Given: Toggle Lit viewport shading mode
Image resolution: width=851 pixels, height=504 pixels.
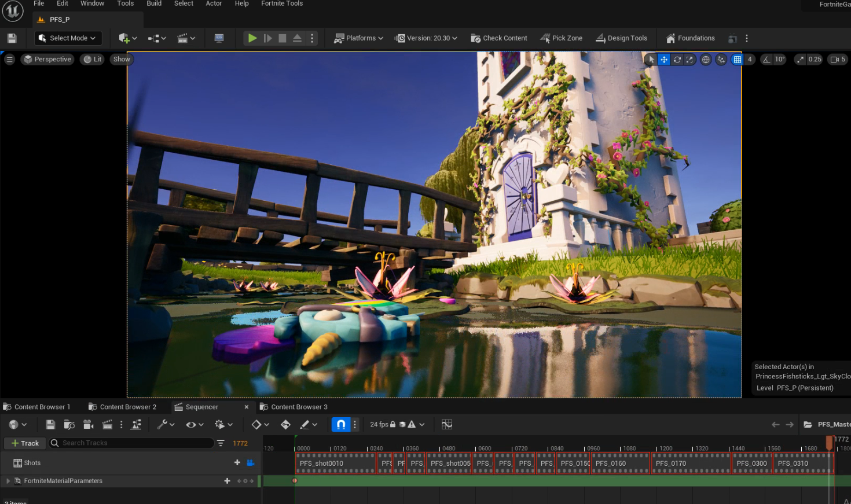Looking at the screenshot, I should 91,59.
